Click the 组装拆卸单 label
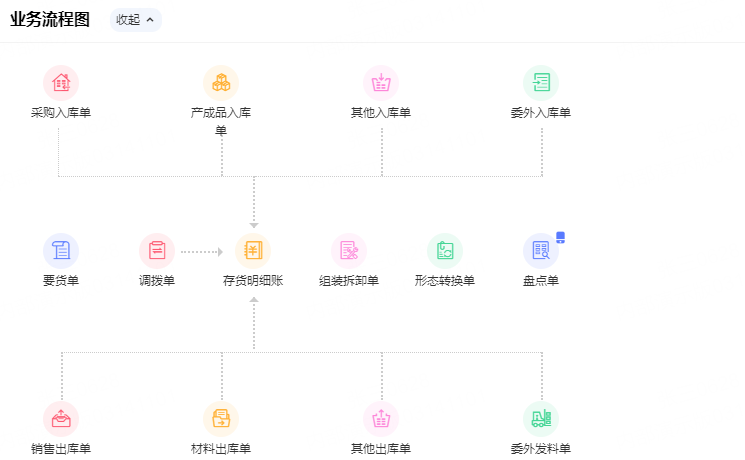Viewport: 745px width, 460px height. [349, 281]
